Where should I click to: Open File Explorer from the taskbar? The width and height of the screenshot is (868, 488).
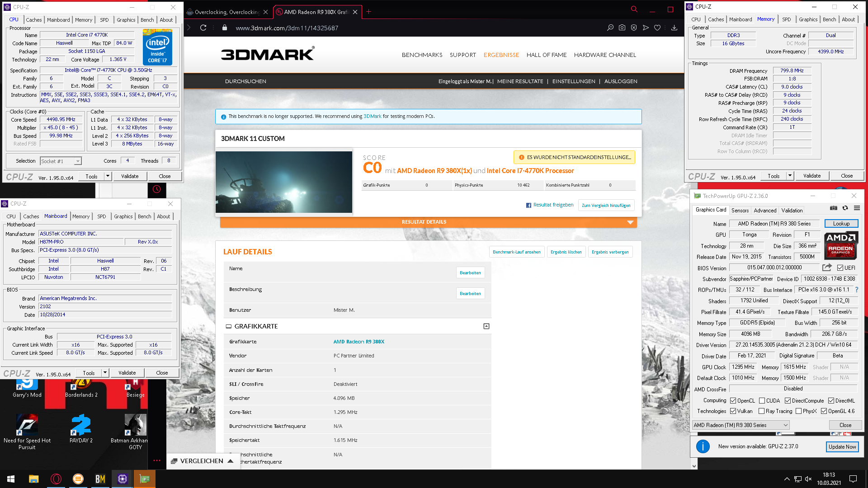33,479
